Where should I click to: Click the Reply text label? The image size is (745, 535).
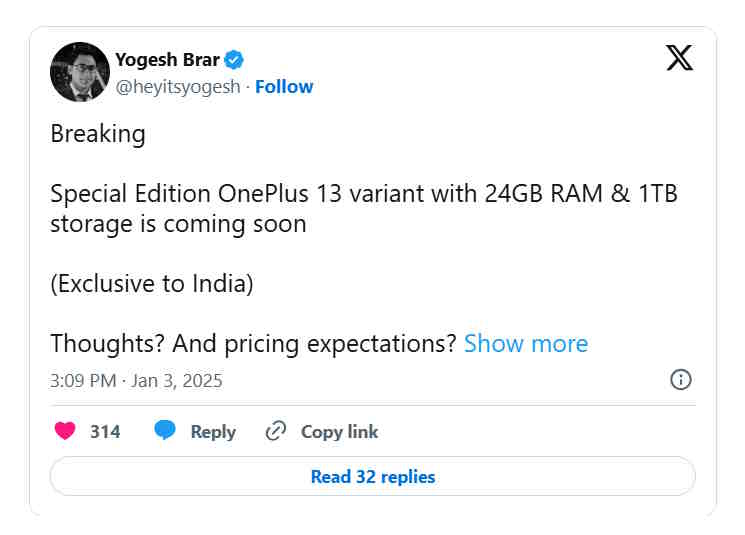pyautogui.click(x=213, y=432)
